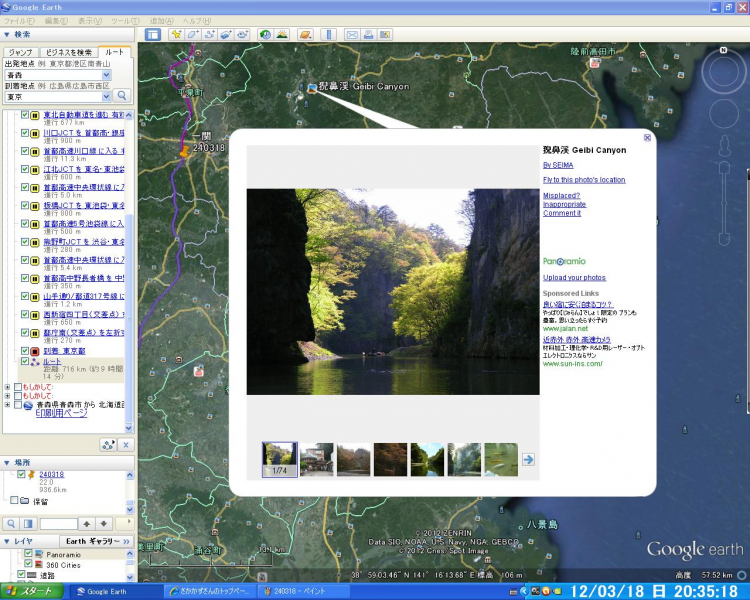The image size is (750, 600).
Task: Add an image overlay from the toolbar
Action: 226,34
